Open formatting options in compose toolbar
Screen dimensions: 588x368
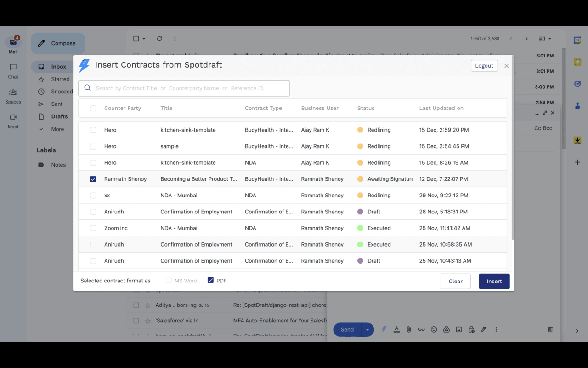pos(396,329)
